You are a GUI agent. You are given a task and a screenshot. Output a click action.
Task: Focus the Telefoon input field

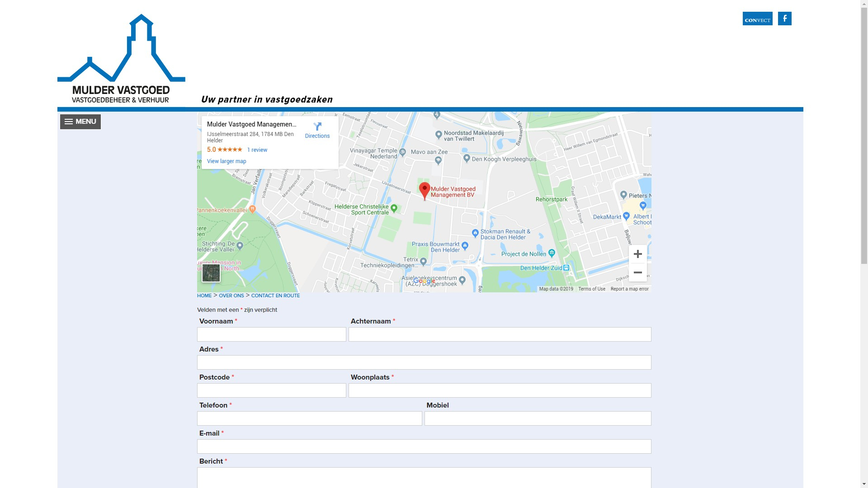310,418
